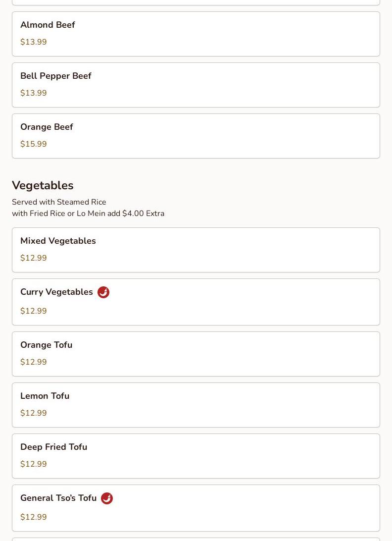Click the General Tso's Tofu title
The width and height of the screenshot is (392, 541).
point(58,498)
